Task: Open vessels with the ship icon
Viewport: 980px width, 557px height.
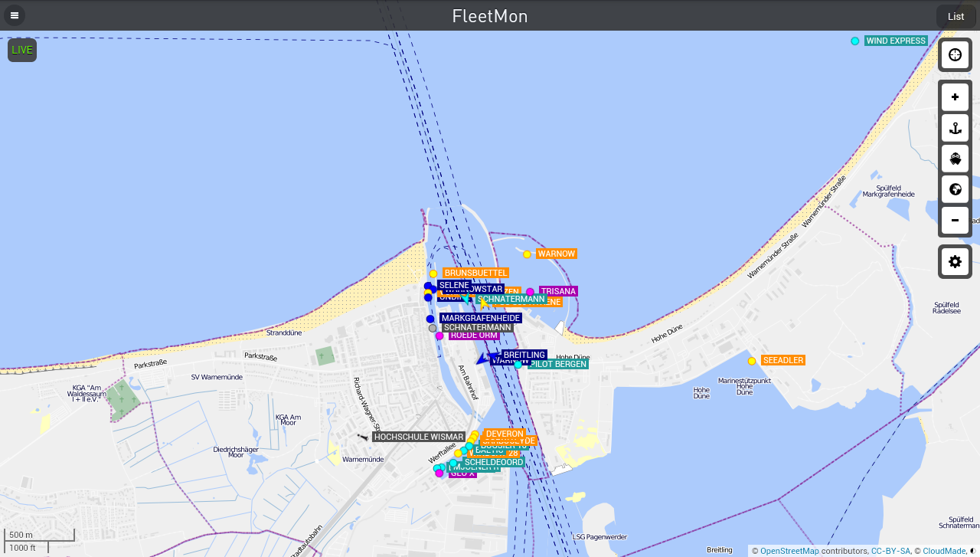Action: click(955, 159)
